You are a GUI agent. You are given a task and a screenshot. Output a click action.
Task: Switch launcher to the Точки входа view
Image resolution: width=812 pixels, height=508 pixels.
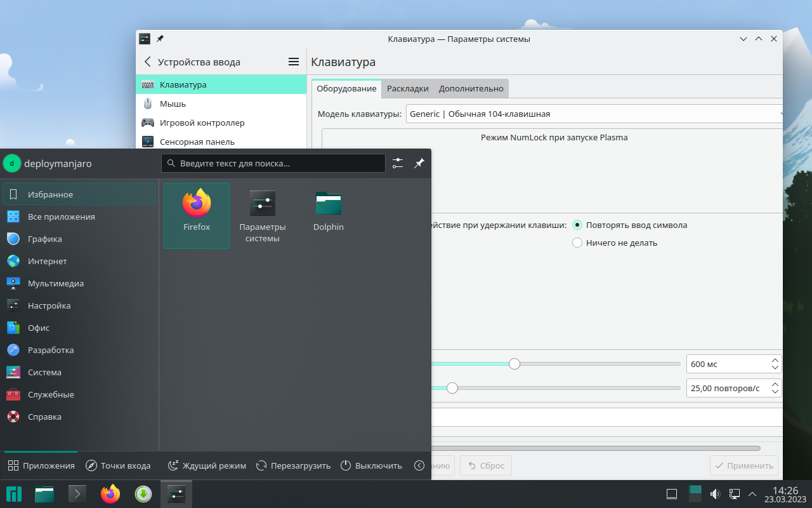pyautogui.click(x=118, y=465)
